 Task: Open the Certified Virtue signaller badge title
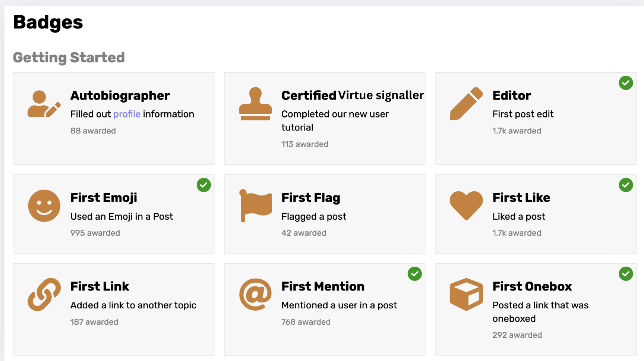coord(352,95)
